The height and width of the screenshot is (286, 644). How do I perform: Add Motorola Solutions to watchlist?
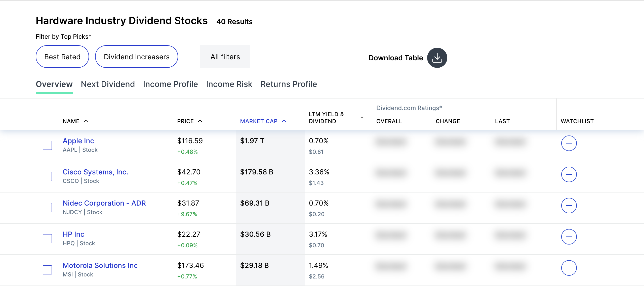(x=569, y=268)
